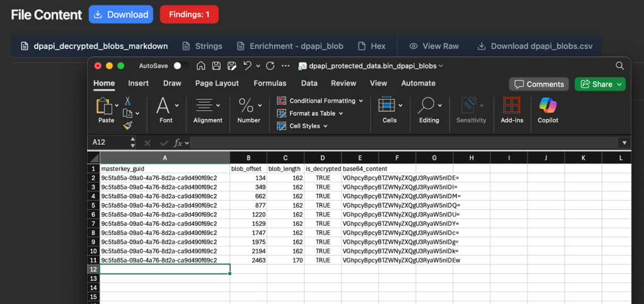Open the Hex tab
The image size is (644, 304).
(x=371, y=46)
